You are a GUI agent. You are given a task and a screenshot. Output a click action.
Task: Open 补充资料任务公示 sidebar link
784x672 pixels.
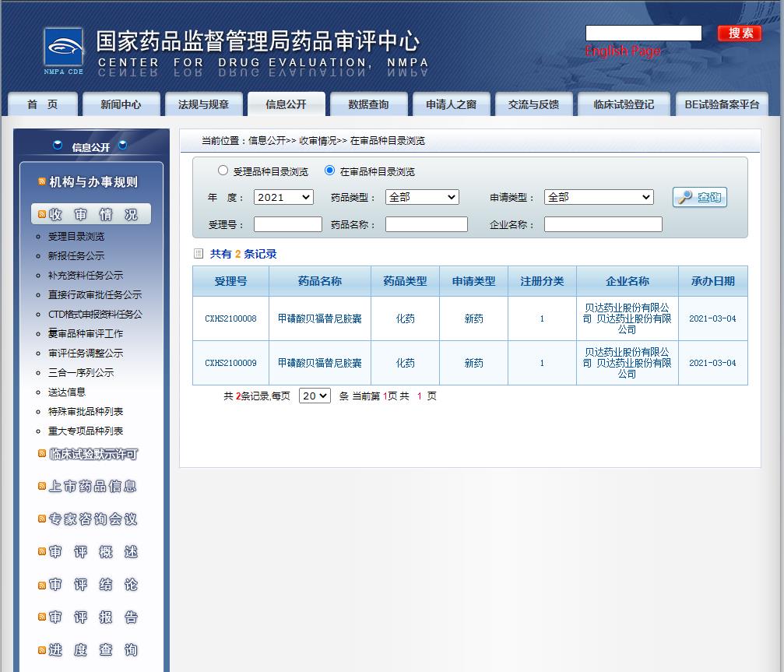86,275
